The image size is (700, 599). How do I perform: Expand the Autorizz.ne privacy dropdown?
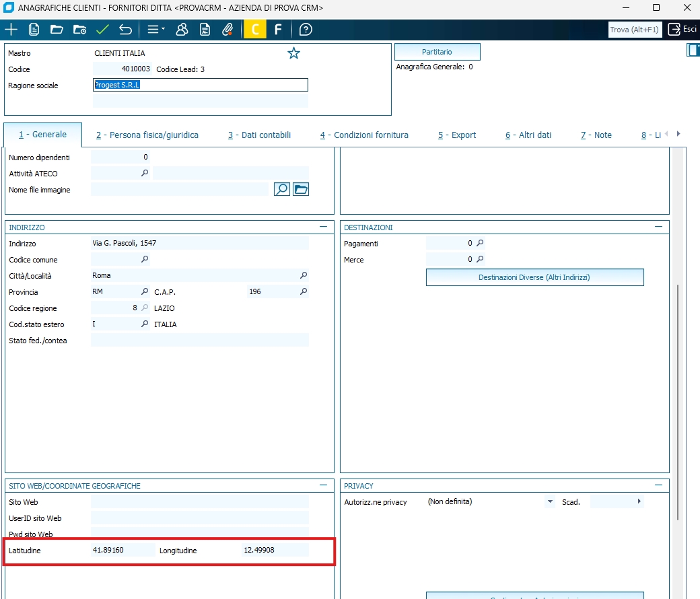549,502
